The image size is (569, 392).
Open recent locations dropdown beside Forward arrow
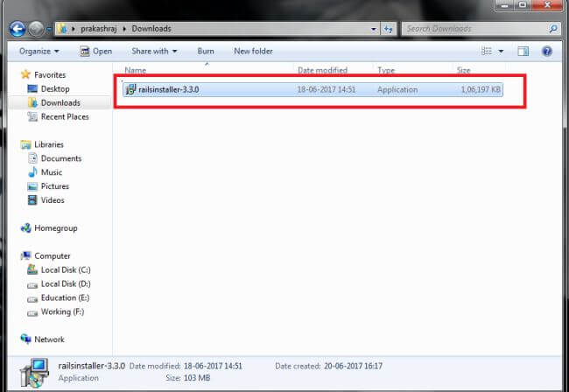(49, 30)
